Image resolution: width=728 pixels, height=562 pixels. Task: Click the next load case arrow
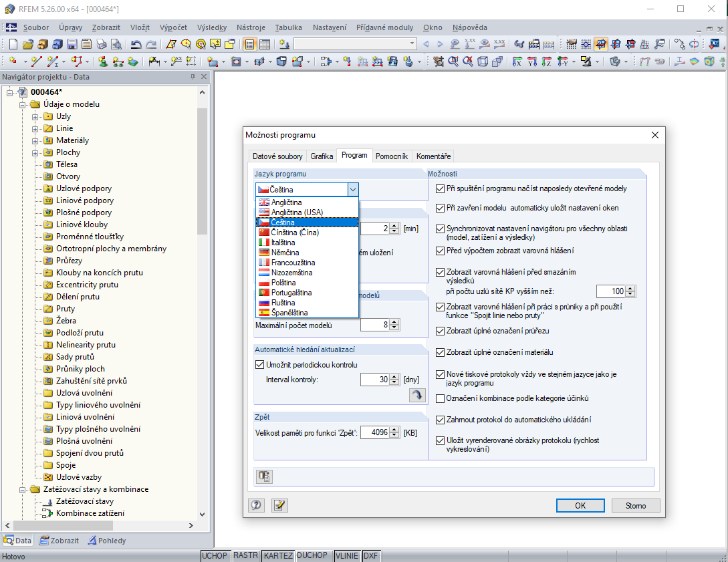(440, 44)
